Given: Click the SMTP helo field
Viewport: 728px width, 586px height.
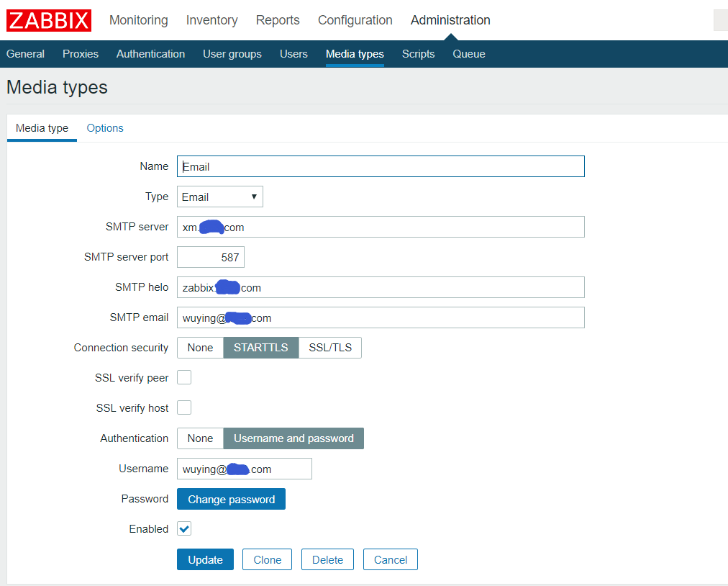Looking at the screenshot, I should pos(381,287).
